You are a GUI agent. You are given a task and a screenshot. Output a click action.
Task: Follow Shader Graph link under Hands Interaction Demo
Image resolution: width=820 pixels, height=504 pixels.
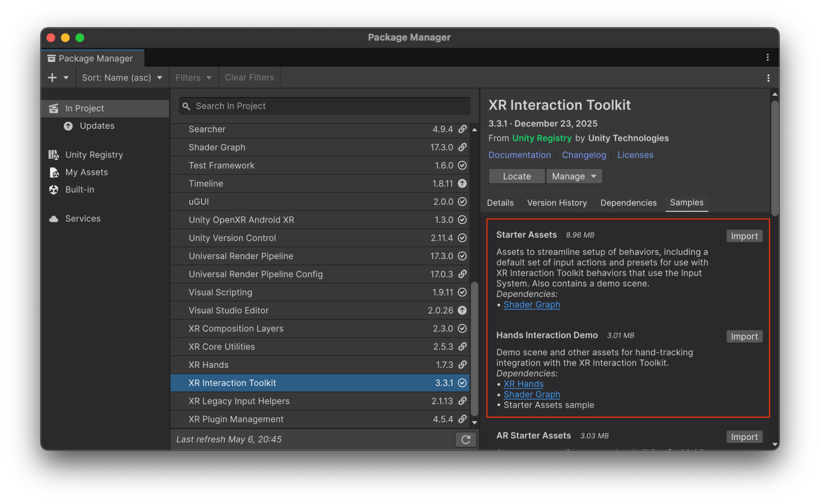pyautogui.click(x=532, y=395)
